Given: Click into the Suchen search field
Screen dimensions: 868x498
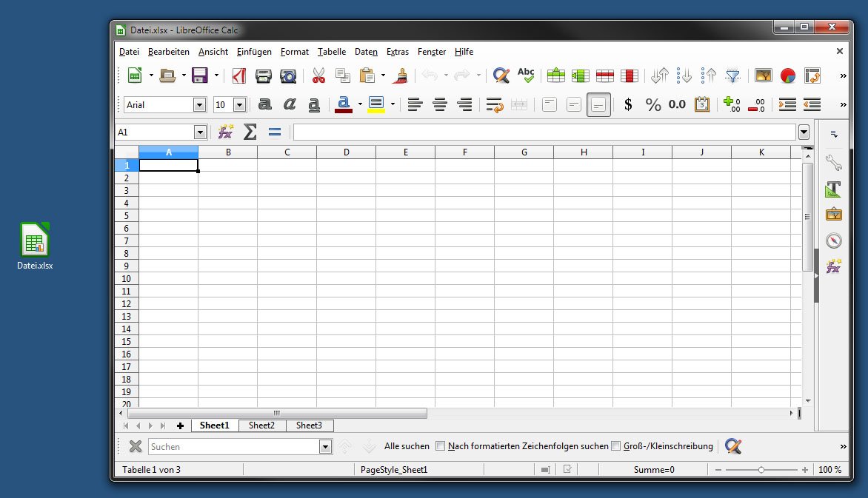Looking at the screenshot, I should pyautogui.click(x=233, y=446).
